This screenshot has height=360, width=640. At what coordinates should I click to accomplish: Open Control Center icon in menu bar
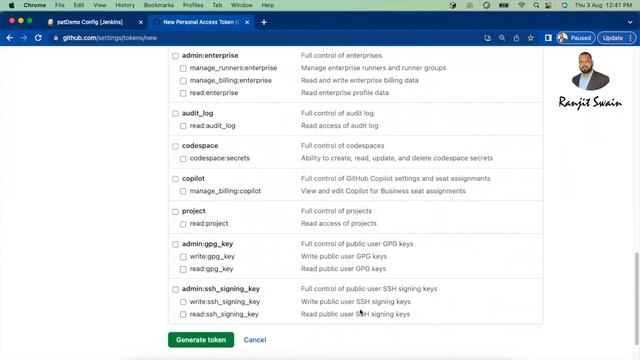coord(549,5)
